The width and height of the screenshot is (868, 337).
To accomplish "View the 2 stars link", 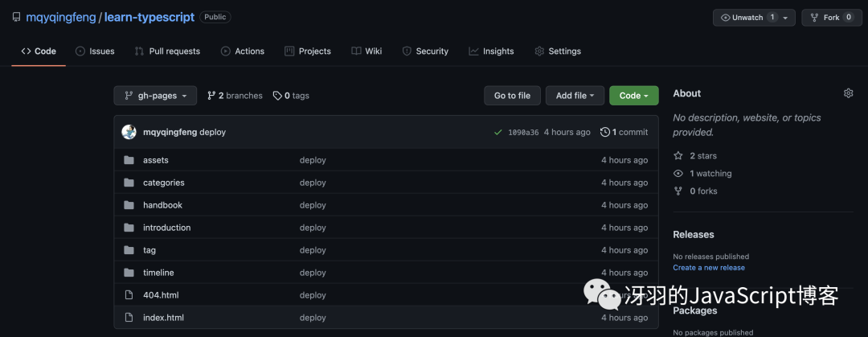I will pos(695,156).
